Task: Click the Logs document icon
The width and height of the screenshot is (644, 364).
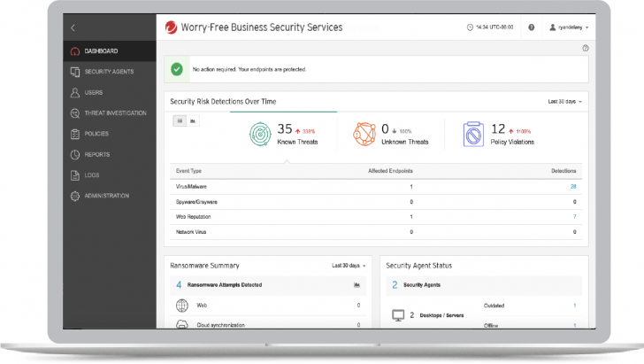Action: [x=74, y=175]
